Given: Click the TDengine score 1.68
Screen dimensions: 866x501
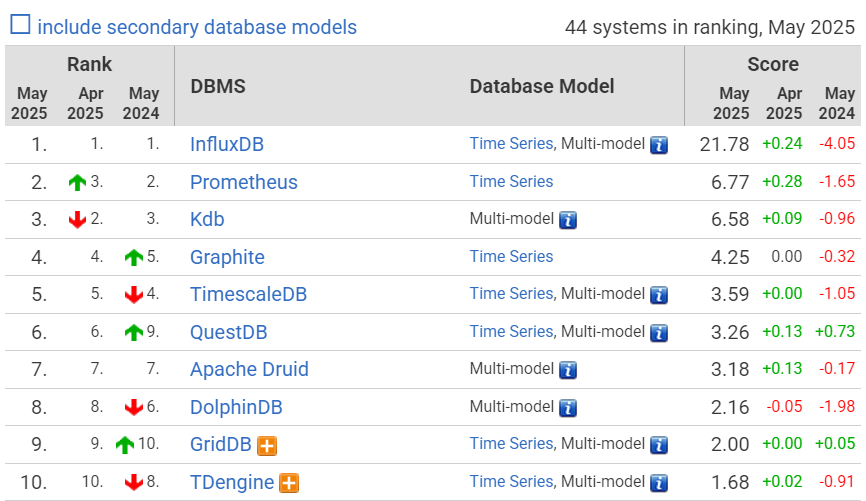Looking at the screenshot, I should [730, 483].
